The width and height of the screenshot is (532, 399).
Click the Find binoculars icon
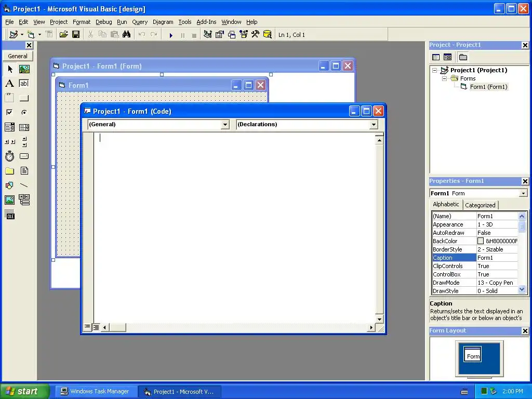pyautogui.click(x=127, y=34)
